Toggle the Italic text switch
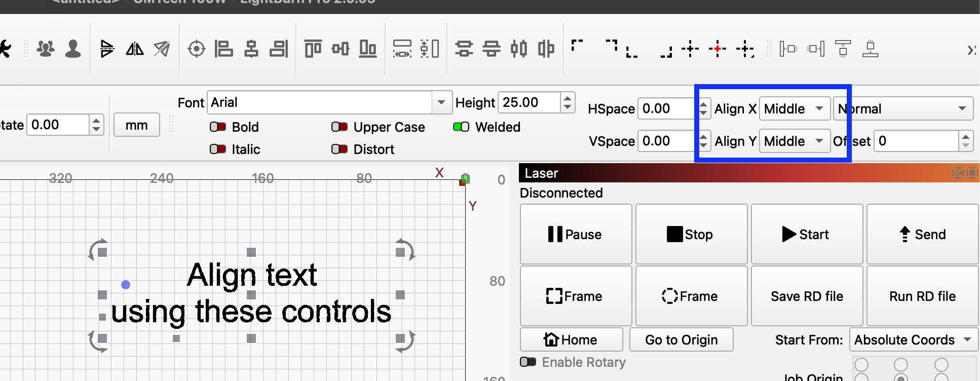The image size is (980, 381). pos(218,149)
